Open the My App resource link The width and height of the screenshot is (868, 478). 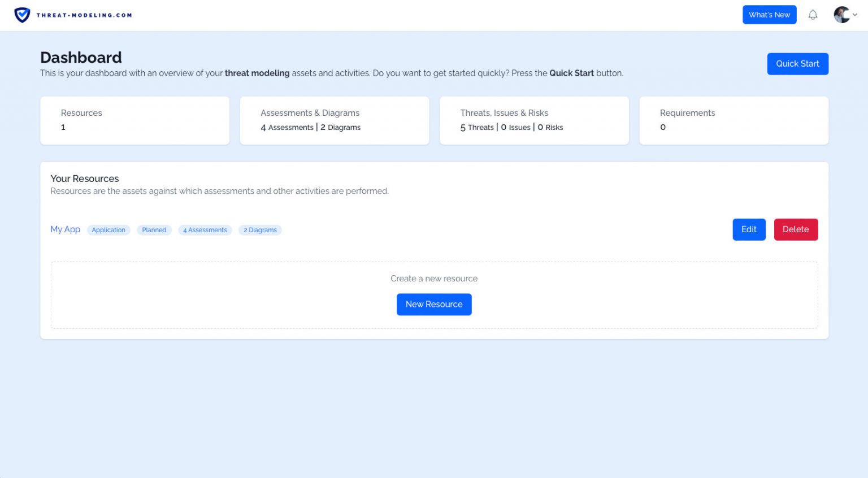(x=65, y=229)
